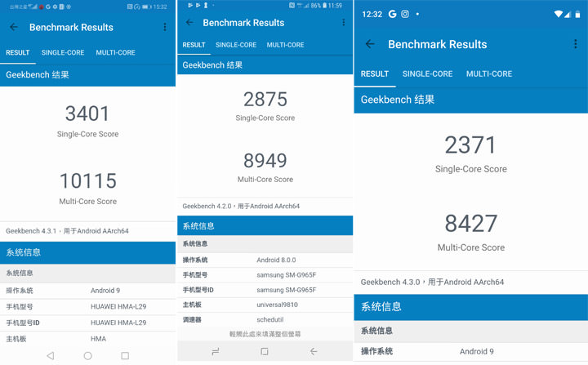Select RESULT tab in right screen
The height and width of the screenshot is (365, 588).
(x=375, y=74)
